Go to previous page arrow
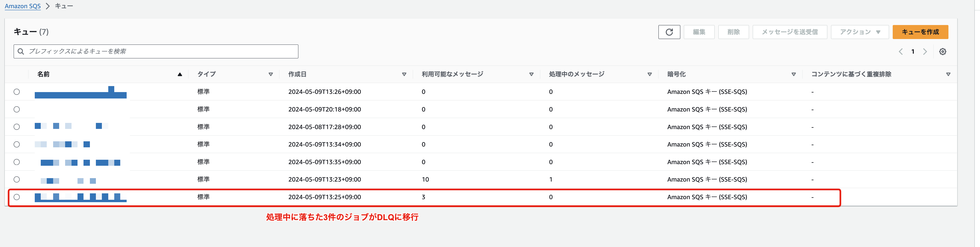980x247 pixels. coord(900,52)
